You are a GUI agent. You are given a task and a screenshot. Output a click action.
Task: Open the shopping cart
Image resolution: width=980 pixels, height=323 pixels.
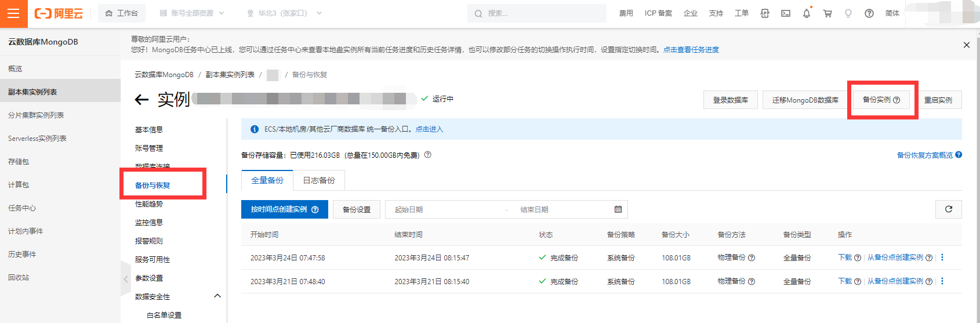click(827, 13)
